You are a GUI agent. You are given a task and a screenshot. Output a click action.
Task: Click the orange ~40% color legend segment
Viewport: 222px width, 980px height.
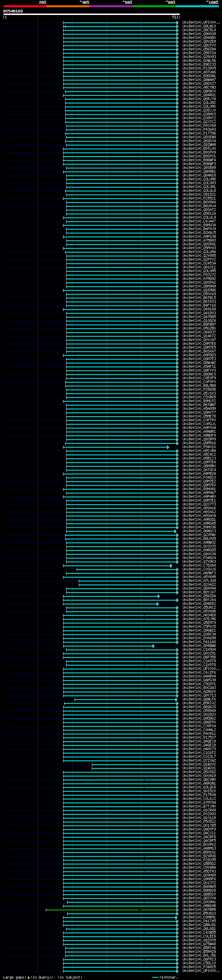point(68,6)
